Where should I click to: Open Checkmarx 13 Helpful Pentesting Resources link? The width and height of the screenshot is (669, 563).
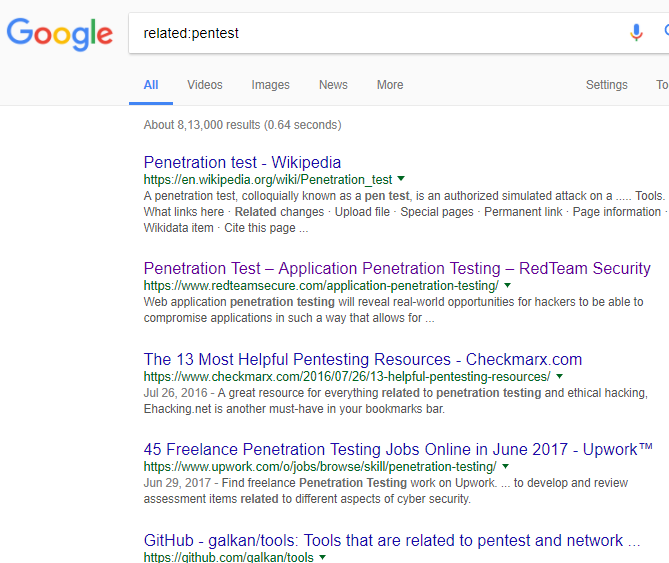click(x=362, y=359)
